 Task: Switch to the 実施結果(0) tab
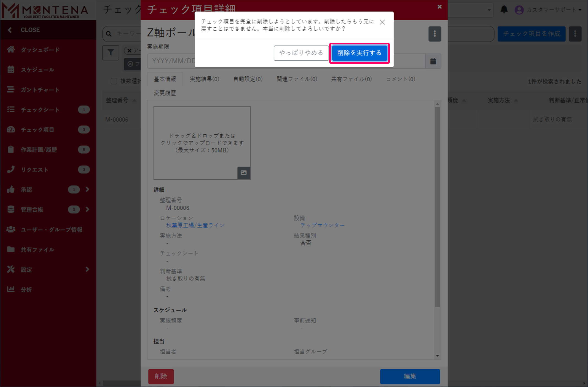point(204,79)
